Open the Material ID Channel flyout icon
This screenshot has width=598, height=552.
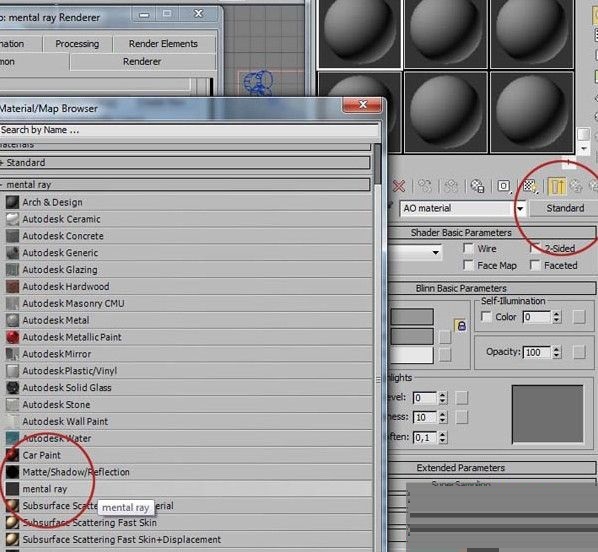pyautogui.click(x=504, y=186)
